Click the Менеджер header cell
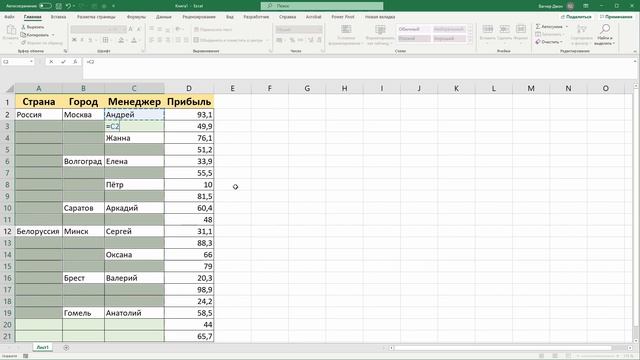The height and width of the screenshot is (360, 640). tap(134, 102)
